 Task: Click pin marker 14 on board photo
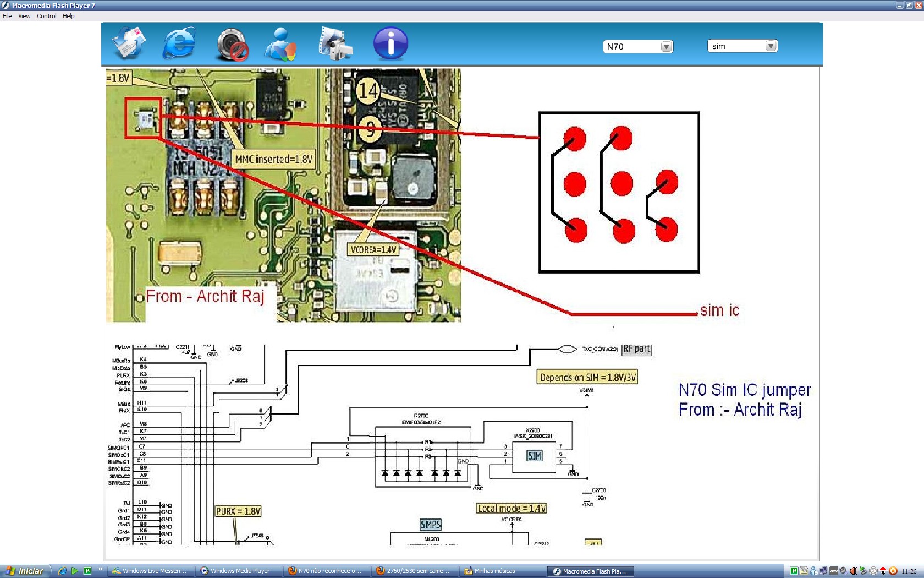(368, 90)
